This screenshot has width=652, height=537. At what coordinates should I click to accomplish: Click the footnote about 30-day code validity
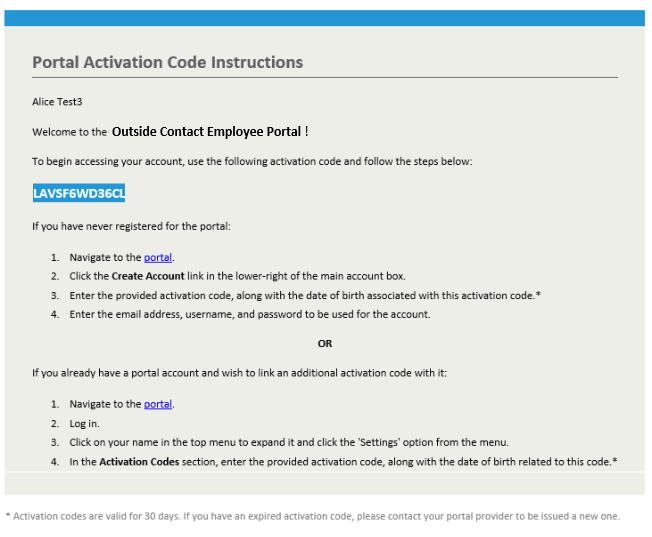[x=312, y=516]
